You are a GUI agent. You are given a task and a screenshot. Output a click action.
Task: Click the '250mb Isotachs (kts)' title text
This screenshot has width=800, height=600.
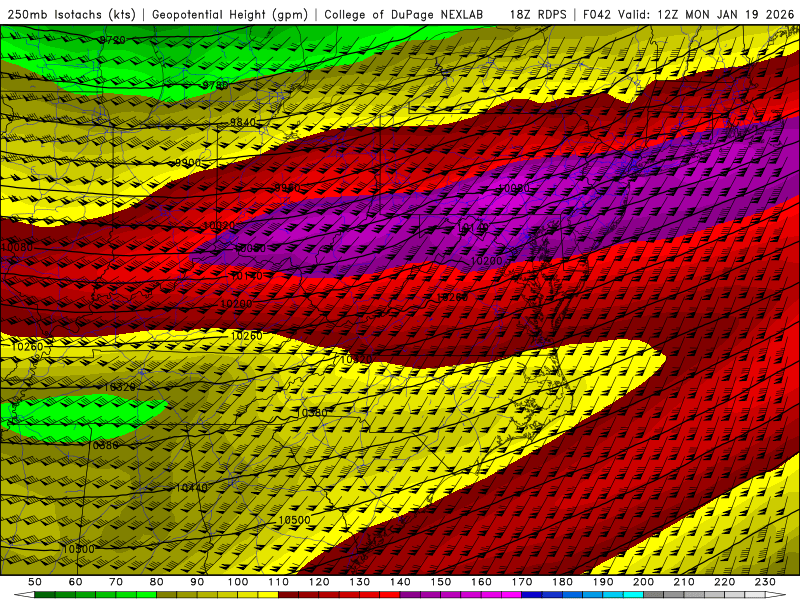(x=71, y=15)
